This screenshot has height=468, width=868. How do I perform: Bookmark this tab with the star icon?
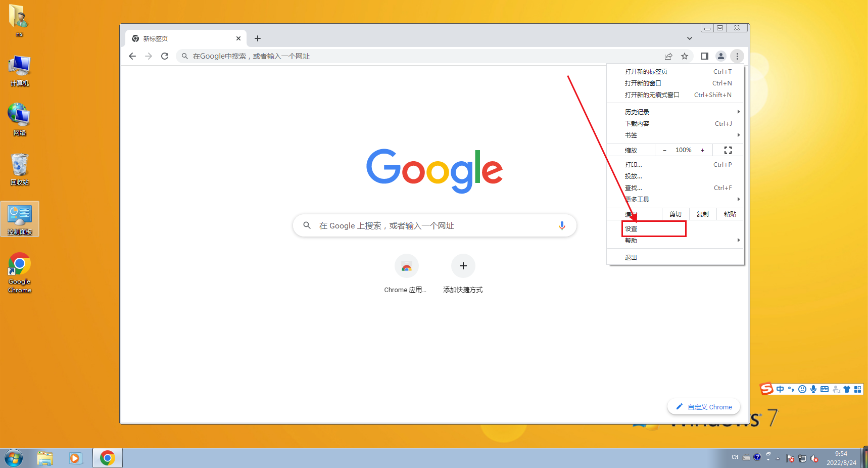(685, 56)
